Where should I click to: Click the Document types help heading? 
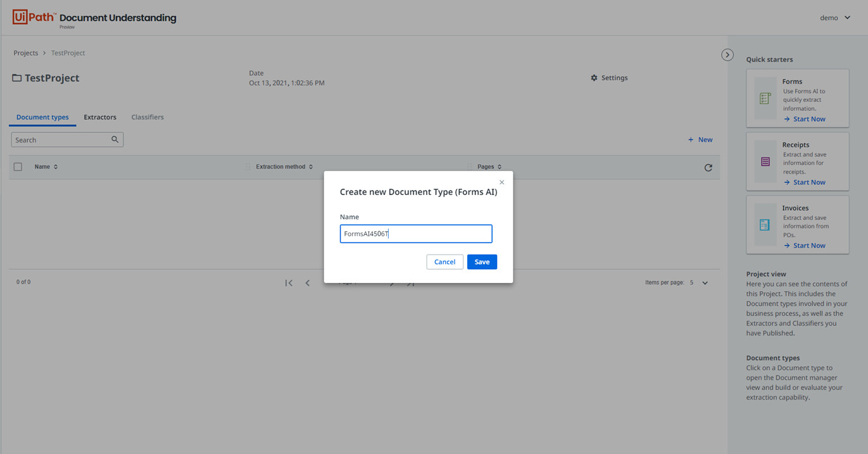773,358
